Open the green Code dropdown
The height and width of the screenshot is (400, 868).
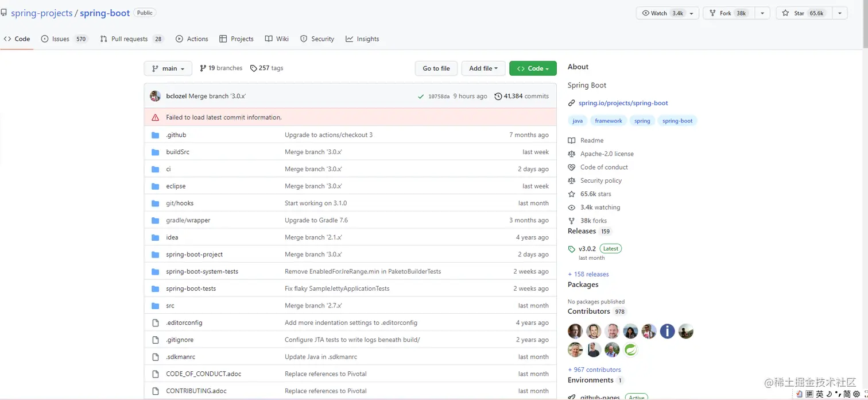pyautogui.click(x=533, y=68)
